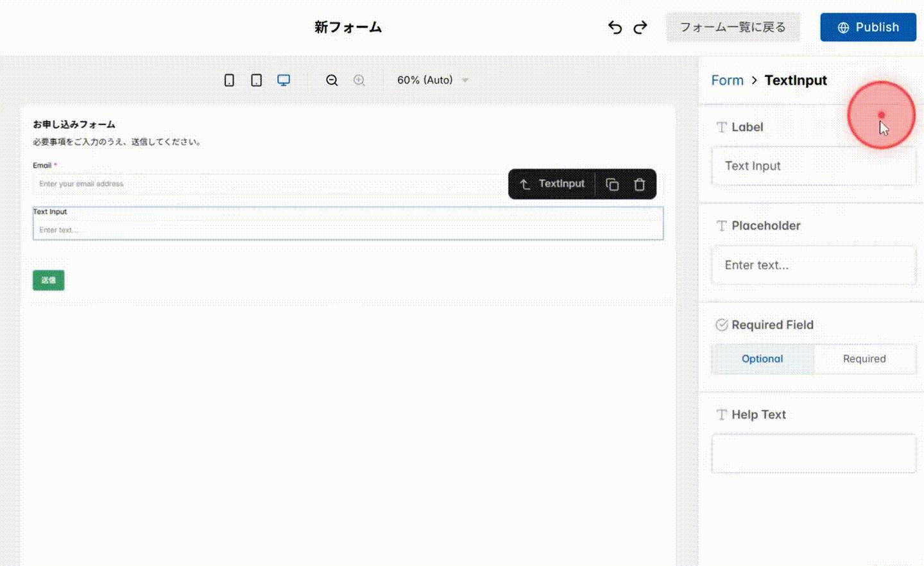Select the desktop preview icon

coord(284,80)
